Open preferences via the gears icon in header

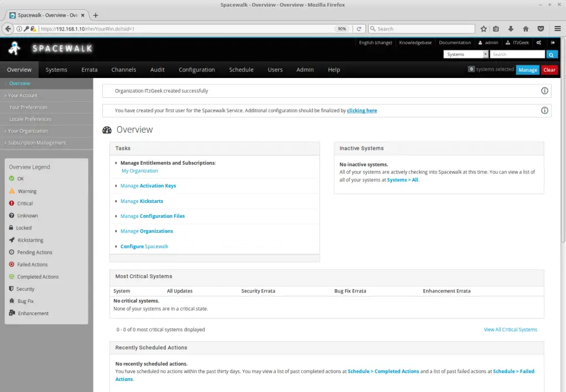(x=538, y=43)
